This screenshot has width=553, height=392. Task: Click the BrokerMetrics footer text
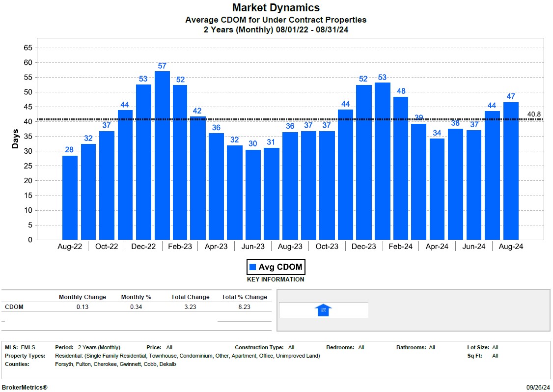pyautogui.click(x=25, y=388)
